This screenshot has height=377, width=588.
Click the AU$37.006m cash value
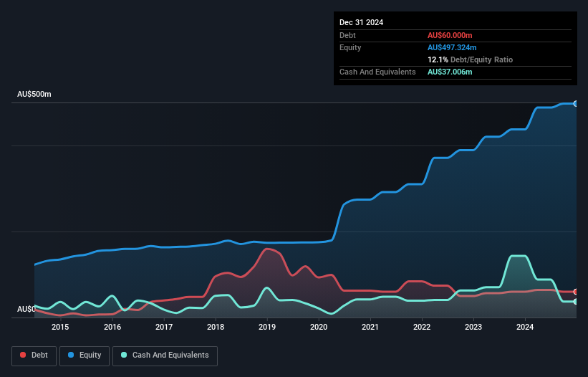point(450,72)
